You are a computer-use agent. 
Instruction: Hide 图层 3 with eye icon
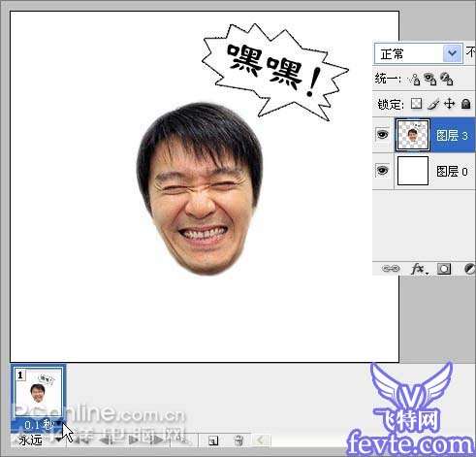(x=382, y=134)
